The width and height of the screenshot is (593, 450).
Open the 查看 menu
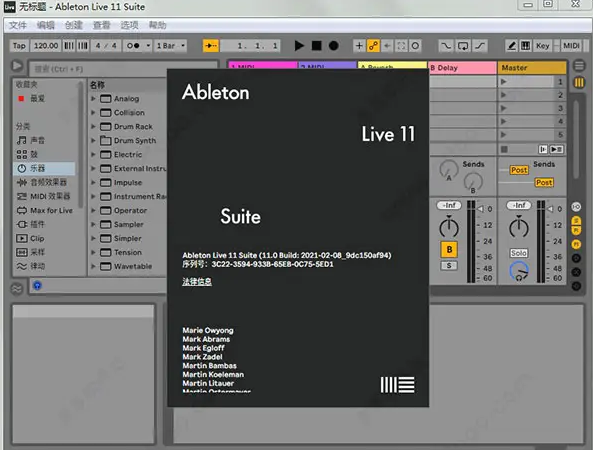[102, 25]
